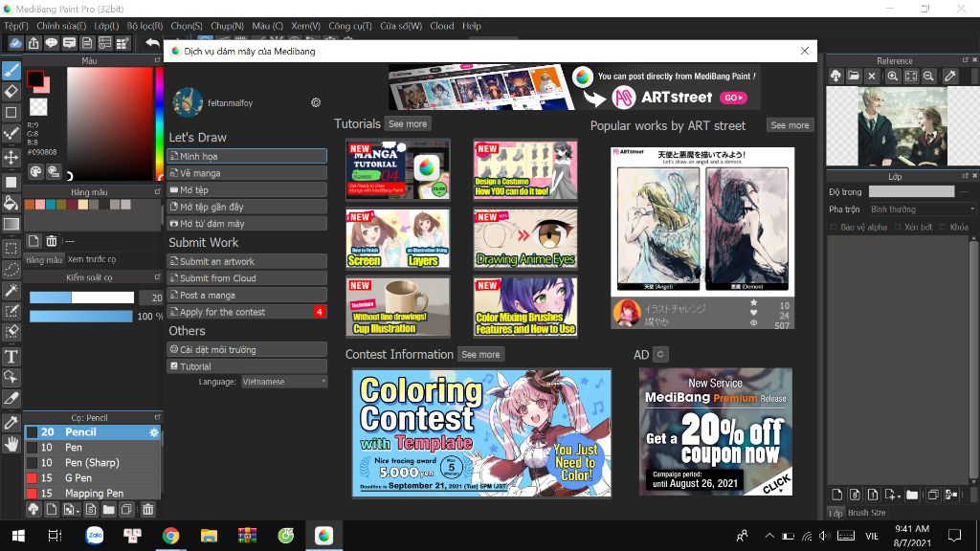
Task: Select the Divide/knife tool
Action: click(11, 399)
